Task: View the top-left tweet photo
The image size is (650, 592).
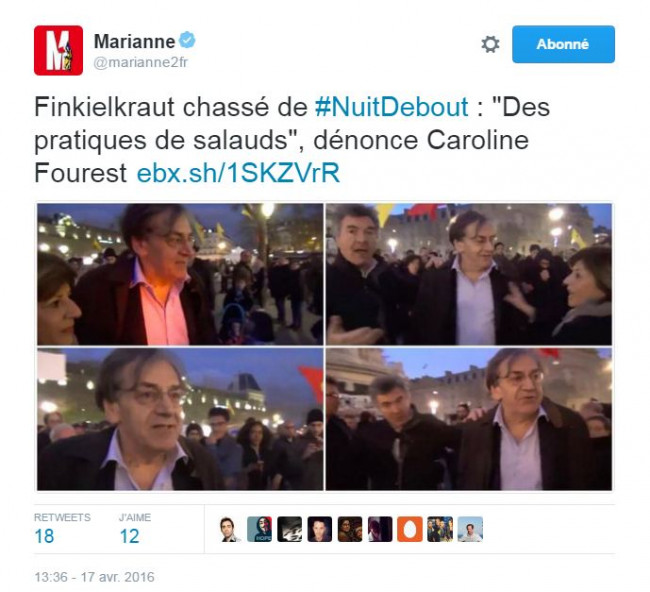Action: click(x=180, y=274)
